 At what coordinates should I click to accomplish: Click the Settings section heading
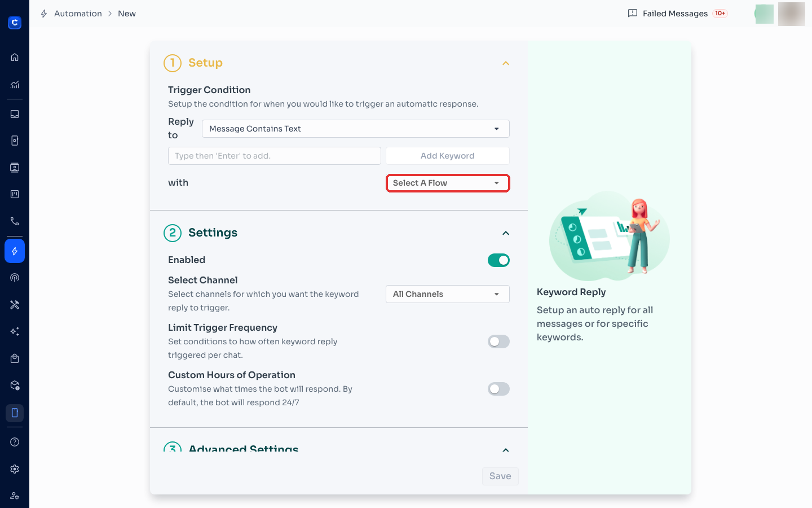pos(213,233)
